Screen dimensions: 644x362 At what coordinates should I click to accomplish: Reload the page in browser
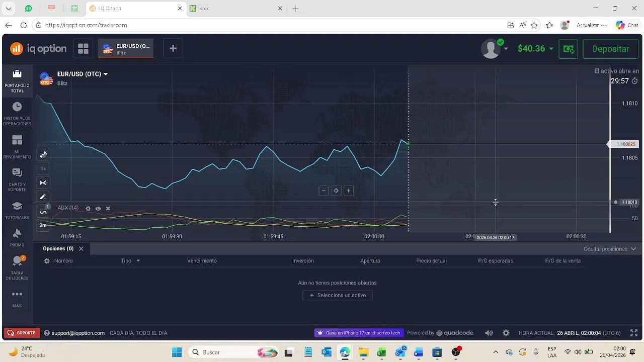tap(24, 25)
